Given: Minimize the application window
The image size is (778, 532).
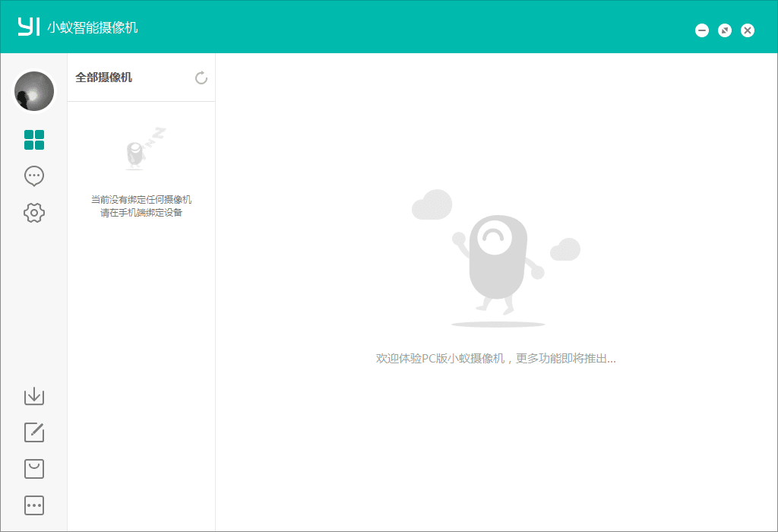Looking at the screenshot, I should (701, 30).
